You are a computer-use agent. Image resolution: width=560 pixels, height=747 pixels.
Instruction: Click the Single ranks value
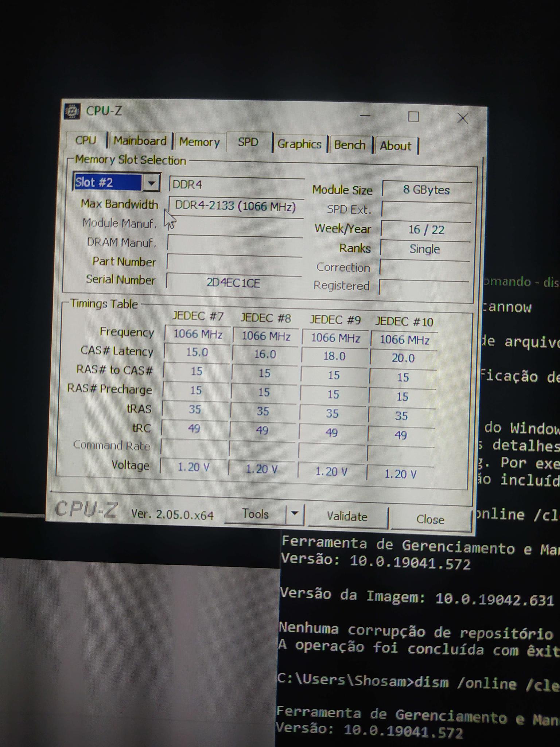click(425, 249)
